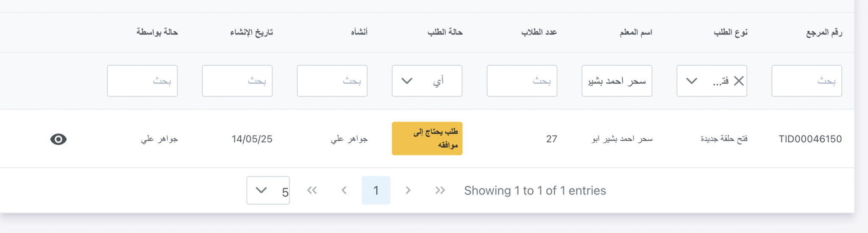Viewport: 868px width, 233px height.
Task: Click the creation date search field
Action: click(237, 81)
